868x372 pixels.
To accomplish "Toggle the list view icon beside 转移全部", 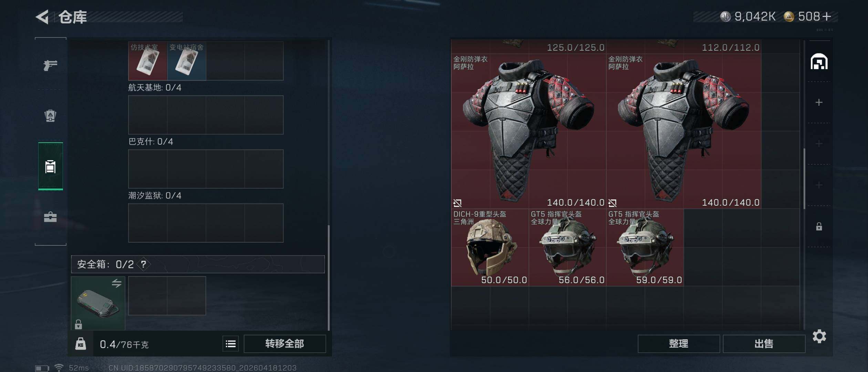I will pos(231,344).
